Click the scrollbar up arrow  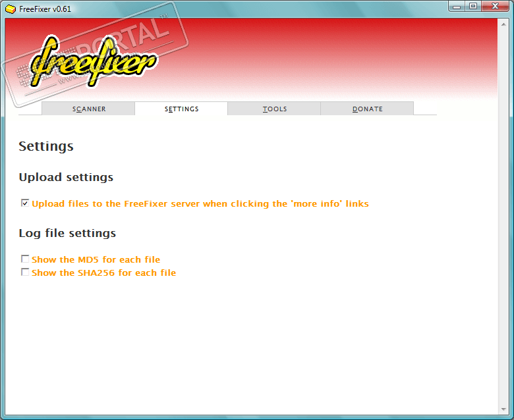coord(503,24)
